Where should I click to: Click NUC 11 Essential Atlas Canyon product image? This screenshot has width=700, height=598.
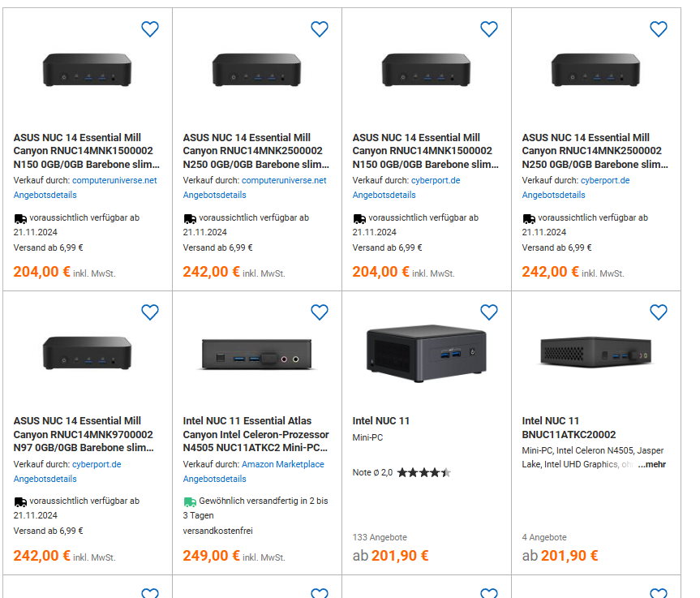[x=256, y=354]
